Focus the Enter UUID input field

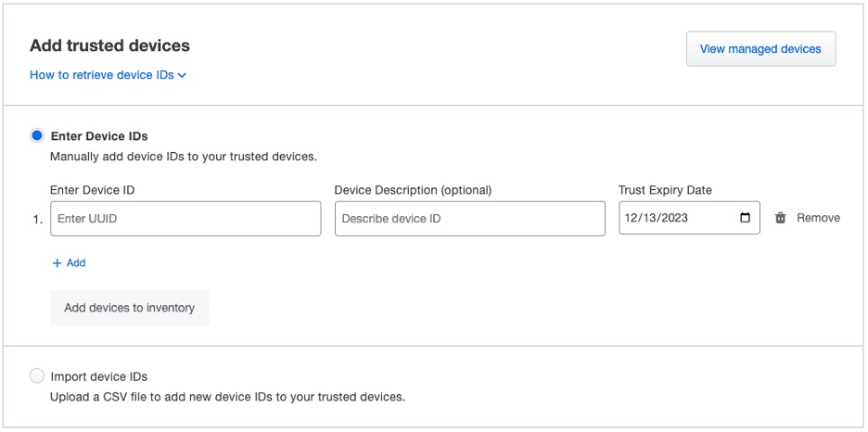(185, 219)
